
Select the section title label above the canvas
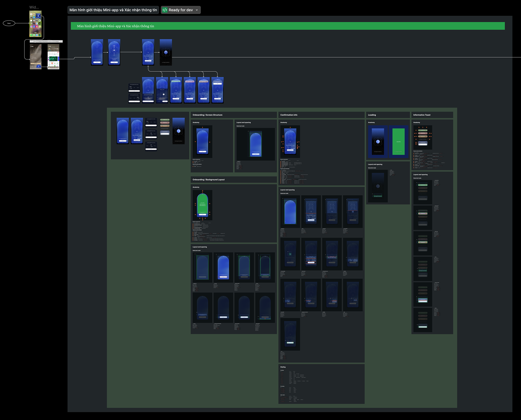(113, 10)
